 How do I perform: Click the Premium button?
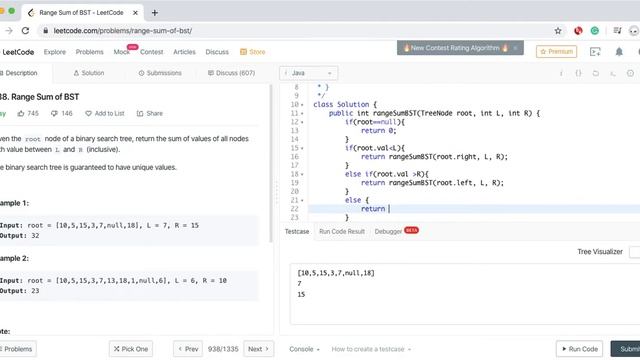pyautogui.click(x=556, y=51)
